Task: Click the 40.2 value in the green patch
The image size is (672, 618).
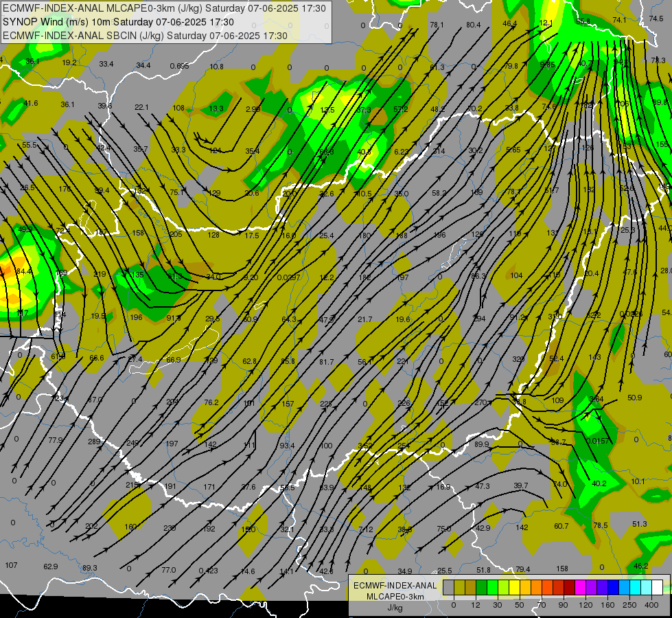Action: (x=599, y=483)
